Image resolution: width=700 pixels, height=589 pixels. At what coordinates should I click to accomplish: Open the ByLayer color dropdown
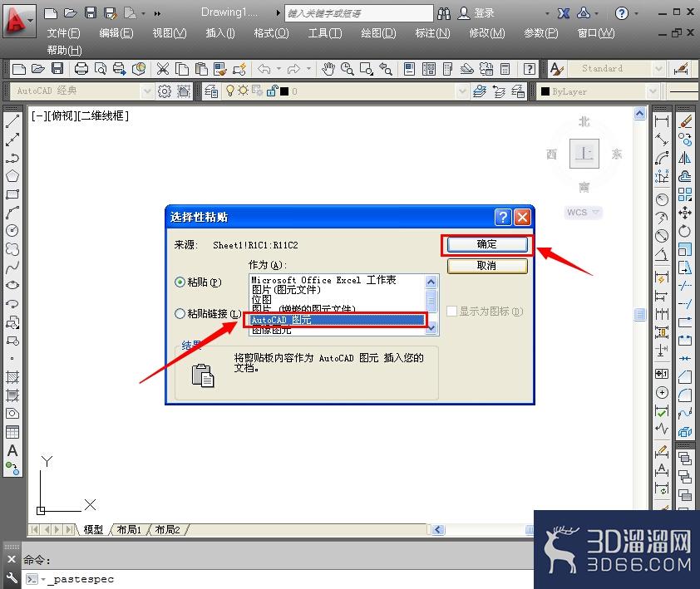653,91
